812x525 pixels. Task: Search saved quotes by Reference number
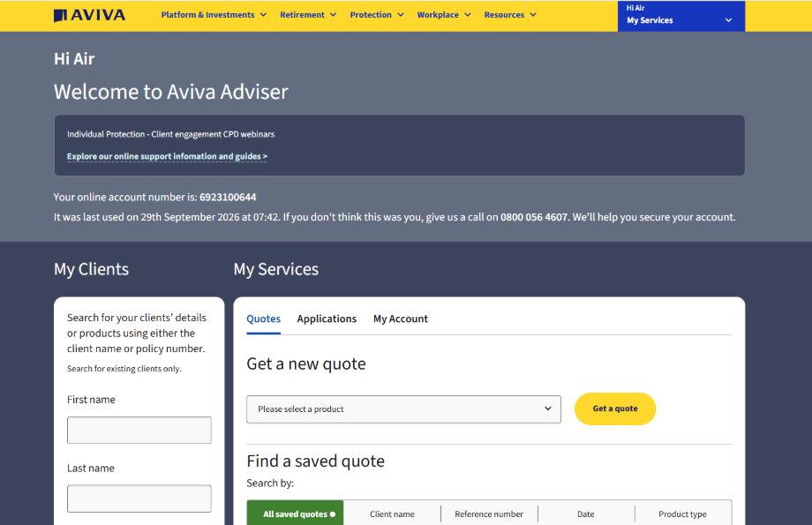click(489, 514)
